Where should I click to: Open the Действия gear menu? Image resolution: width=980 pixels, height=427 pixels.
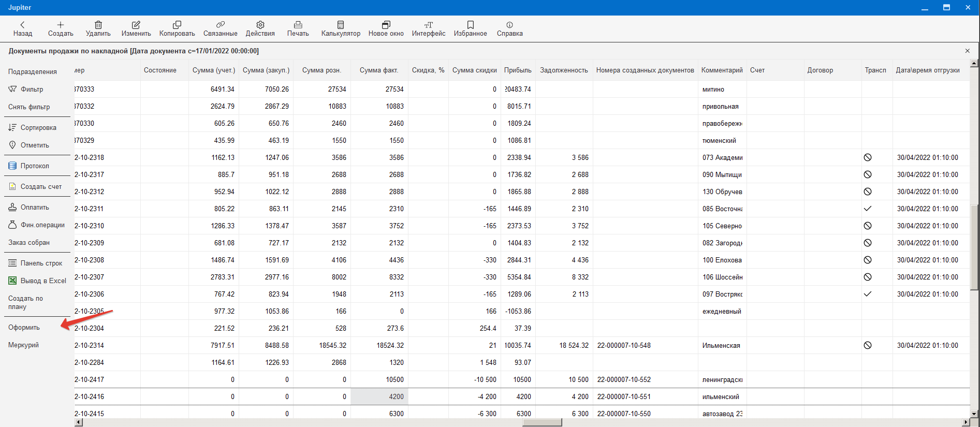coord(260,29)
